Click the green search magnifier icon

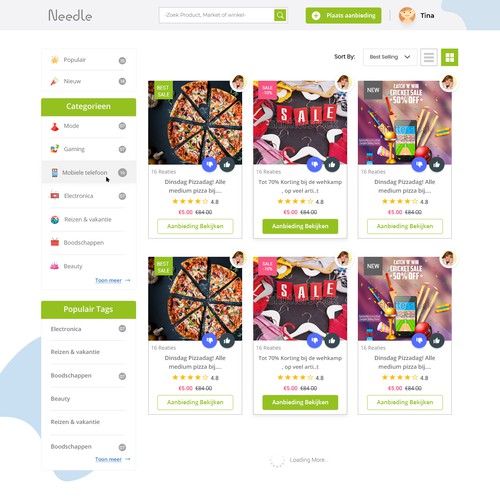pyautogui.click(x=280, y=15)
